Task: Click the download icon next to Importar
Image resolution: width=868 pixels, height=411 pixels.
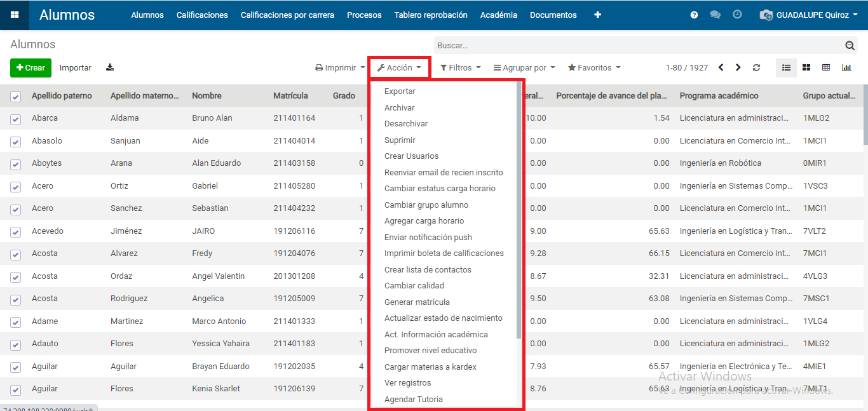Action: click(110, 67)
